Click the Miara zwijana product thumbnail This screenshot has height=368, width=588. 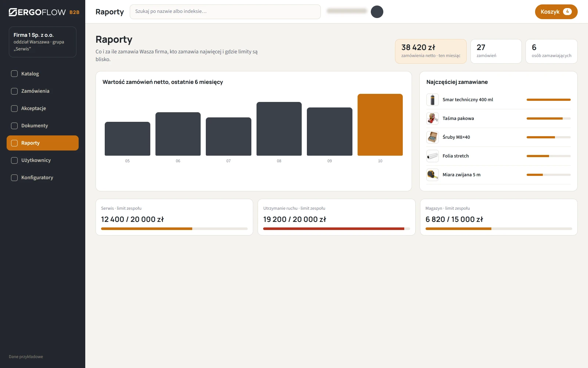tap(433, 175)
